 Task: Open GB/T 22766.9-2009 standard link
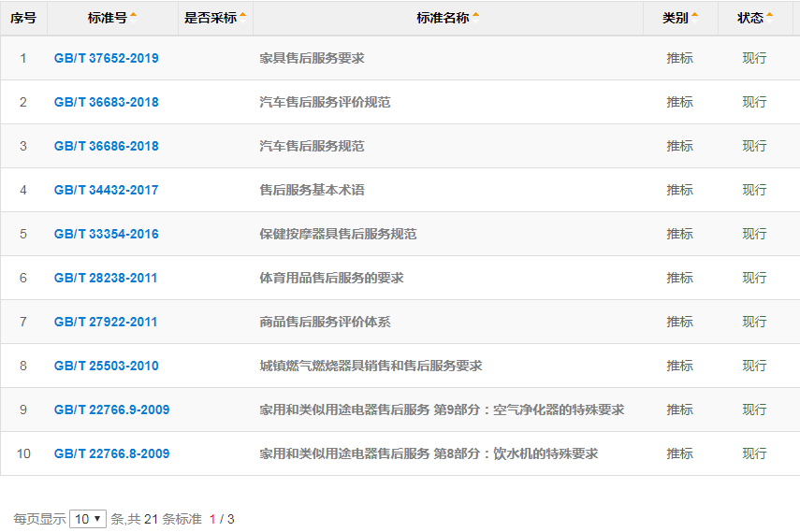(111, 410)
